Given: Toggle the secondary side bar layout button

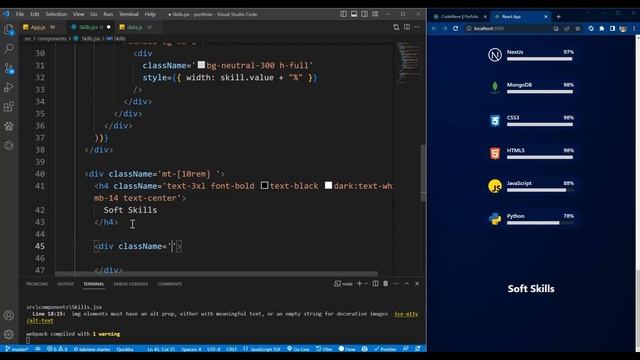Looking at the screenshot, I should tap(364, 14).
